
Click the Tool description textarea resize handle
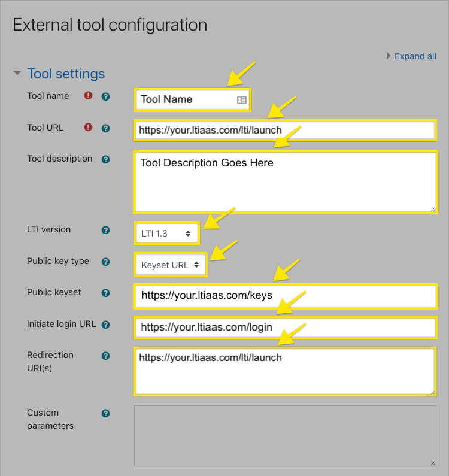433,209
